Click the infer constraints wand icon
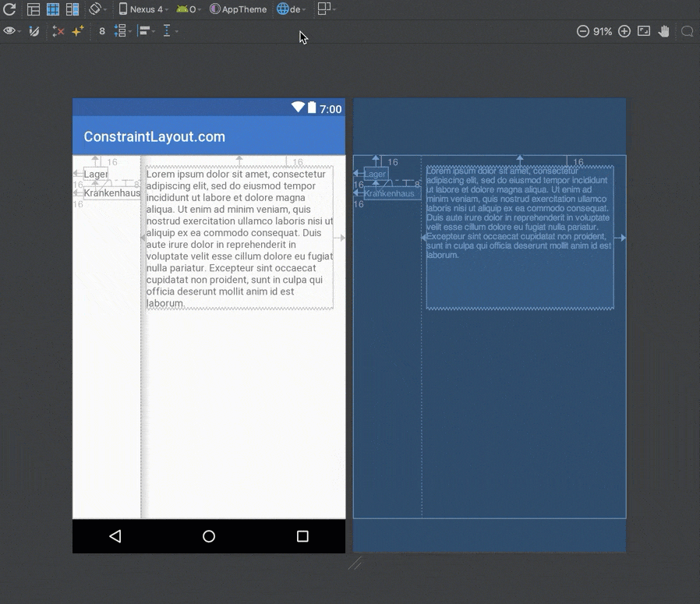The width and height of the screenshot is (700, 604). point(77,31)
